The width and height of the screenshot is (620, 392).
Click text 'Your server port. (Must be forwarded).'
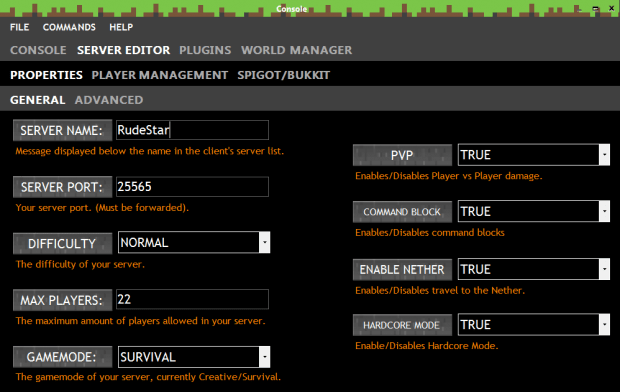click(x=102, y=208)
